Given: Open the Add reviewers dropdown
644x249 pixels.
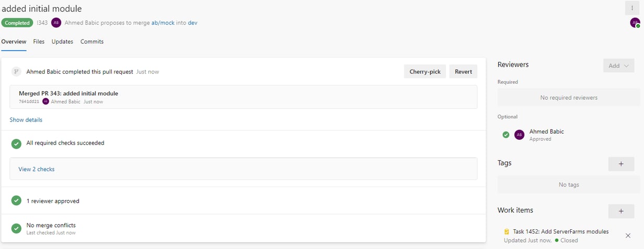Looking at the screenshot, I should (619, 65).
